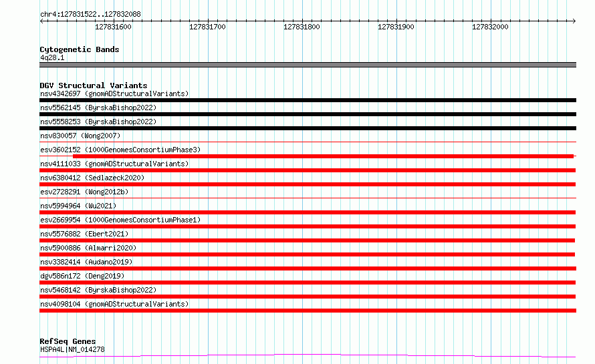This screenshot has width=595, height=364.
Task: Open variant esv2728291 (Wong2012b)
Action: [x=84, y=192]
